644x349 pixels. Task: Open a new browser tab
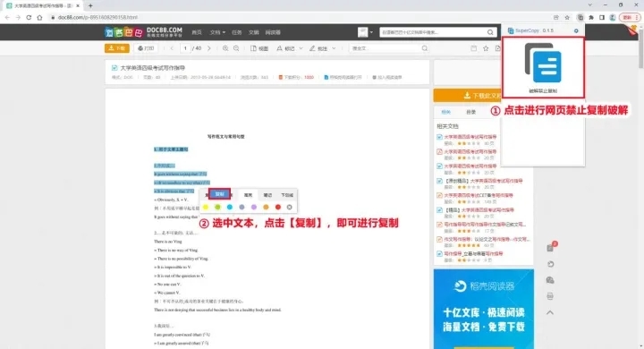[x=90, y=5]
